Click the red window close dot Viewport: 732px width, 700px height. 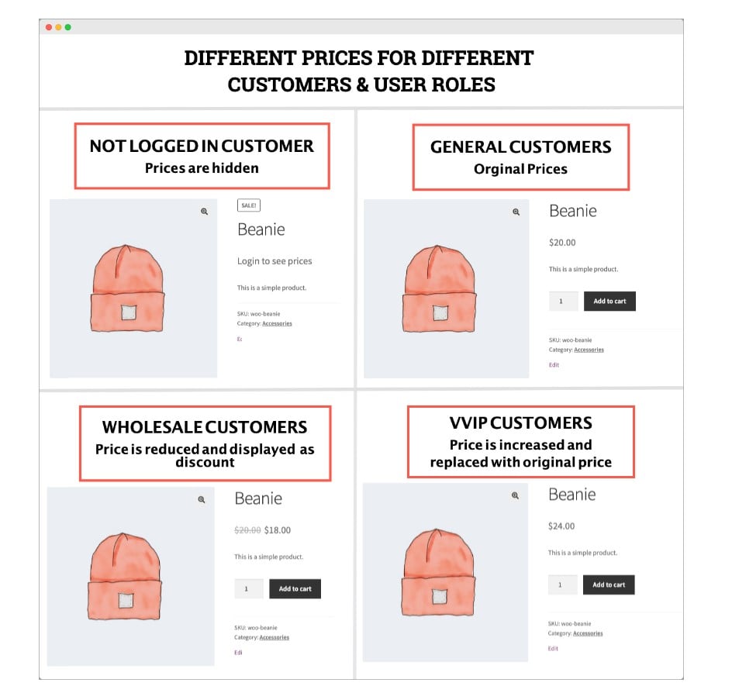pyautogui.click(x=49, y=27)
